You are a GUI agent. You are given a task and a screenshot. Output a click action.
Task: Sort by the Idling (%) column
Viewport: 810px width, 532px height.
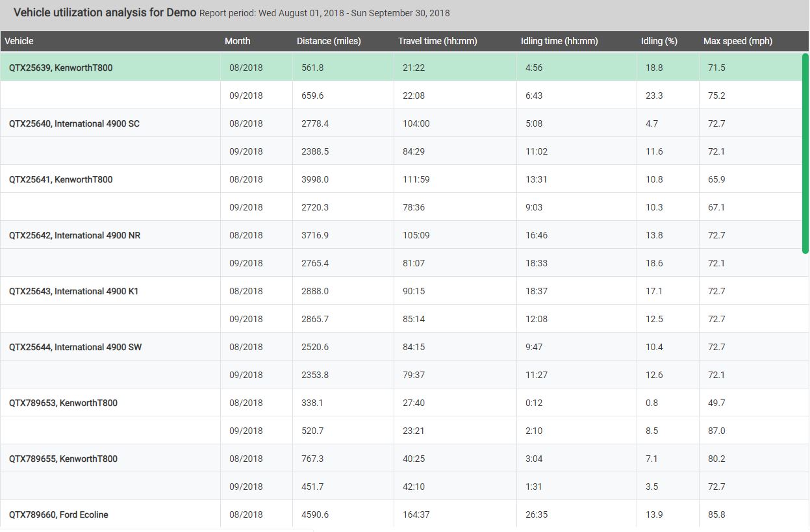coord(659,41)
